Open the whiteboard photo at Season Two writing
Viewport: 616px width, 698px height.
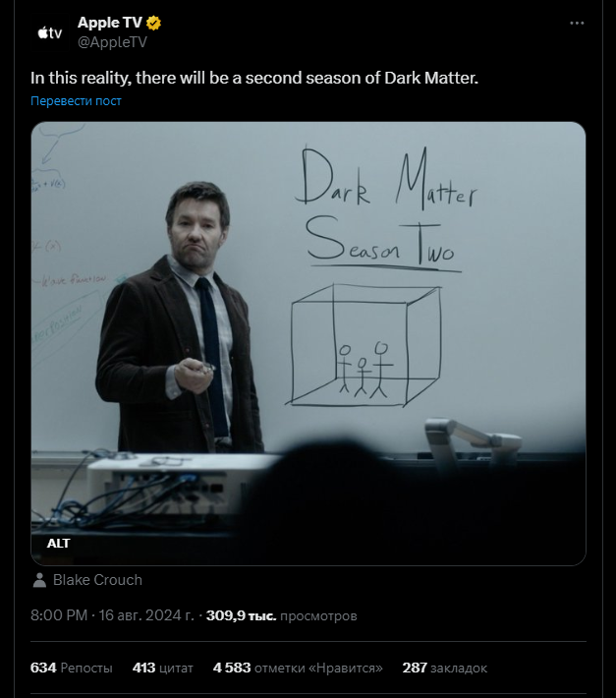tap(382, 243)
